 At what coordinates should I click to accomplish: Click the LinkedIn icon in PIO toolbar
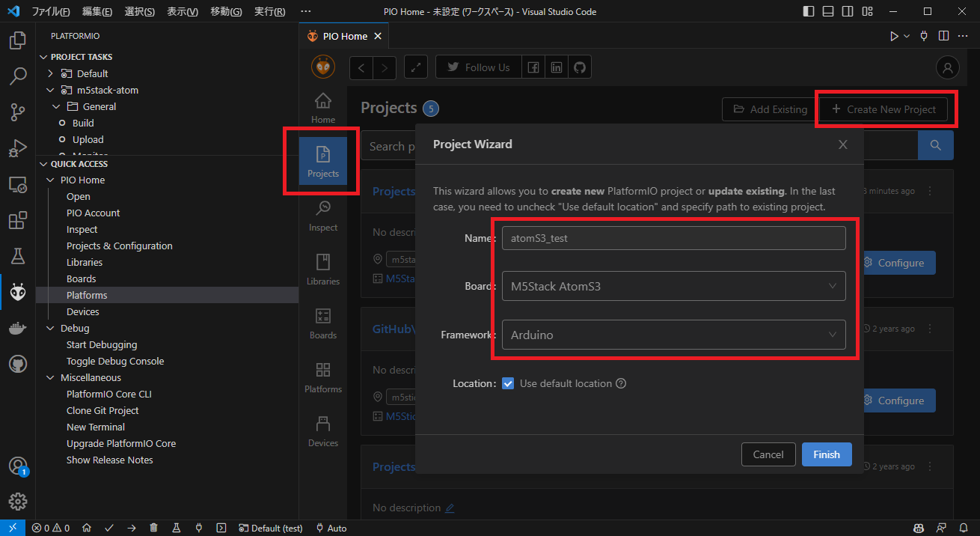pyautogui.click(x=556, y=67)
